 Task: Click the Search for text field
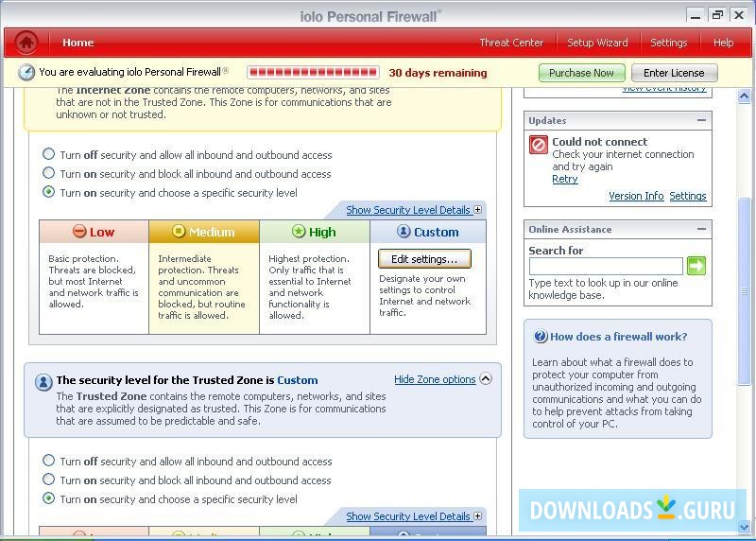pos(606,266)
